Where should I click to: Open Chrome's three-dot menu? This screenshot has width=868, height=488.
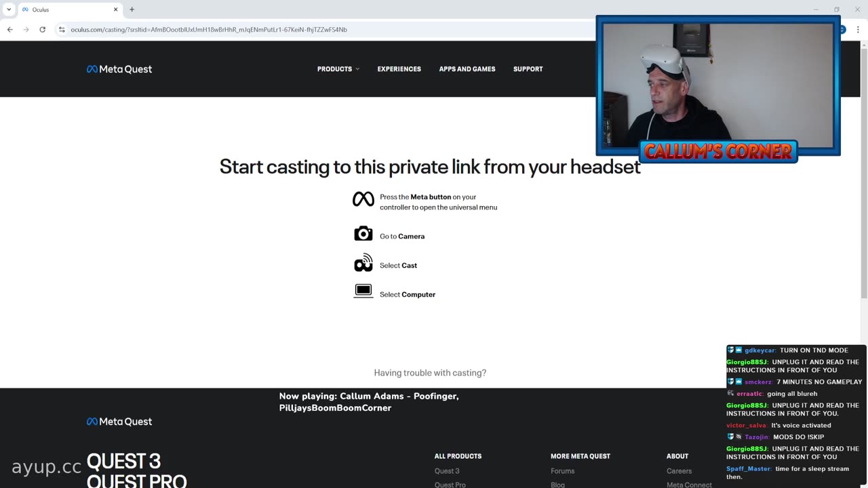(858, 30)
